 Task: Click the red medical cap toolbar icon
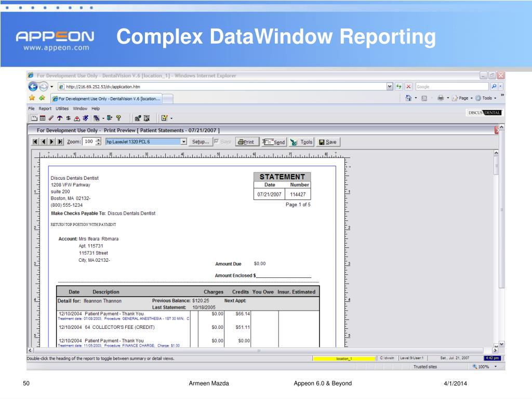coord(77,118)
